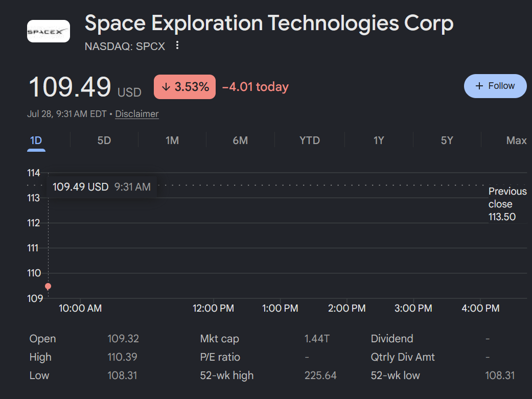Image resolution: width=532 pixels, height=399 pixels.
Task: Click the Previous close 113.50 label
Action: 507,204
